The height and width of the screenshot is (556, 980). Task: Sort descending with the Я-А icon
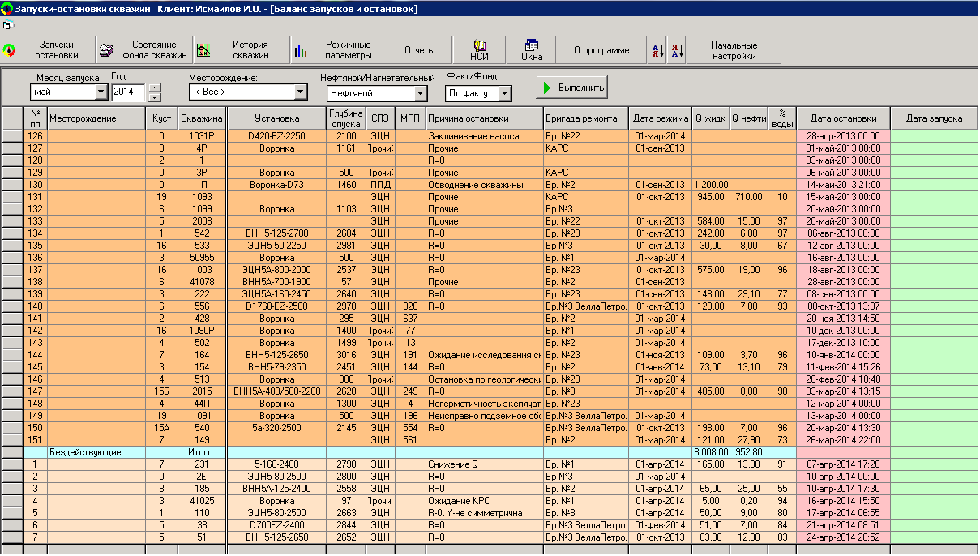point(677,50)
